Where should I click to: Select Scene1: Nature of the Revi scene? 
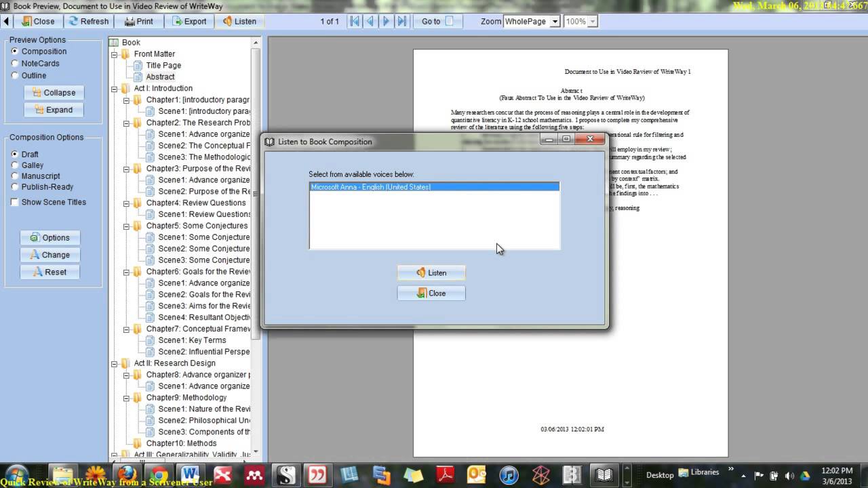[203, 409]
